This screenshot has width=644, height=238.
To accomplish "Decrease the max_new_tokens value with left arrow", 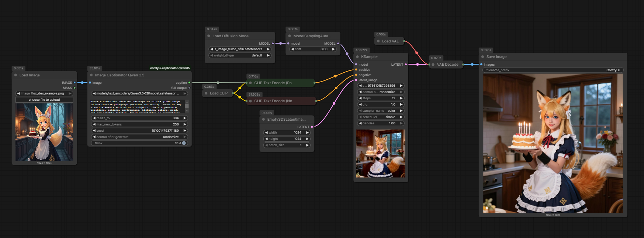I will click(x=94, y=124).
